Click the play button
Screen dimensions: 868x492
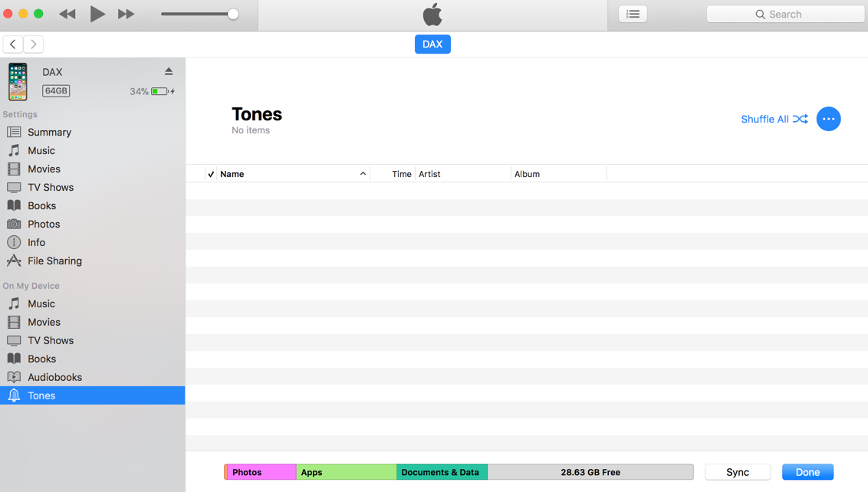click(97, 14)
